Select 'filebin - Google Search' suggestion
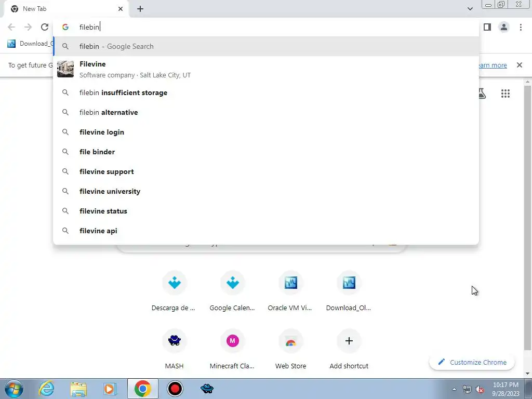The image size is (532, 399). point(266,46)
